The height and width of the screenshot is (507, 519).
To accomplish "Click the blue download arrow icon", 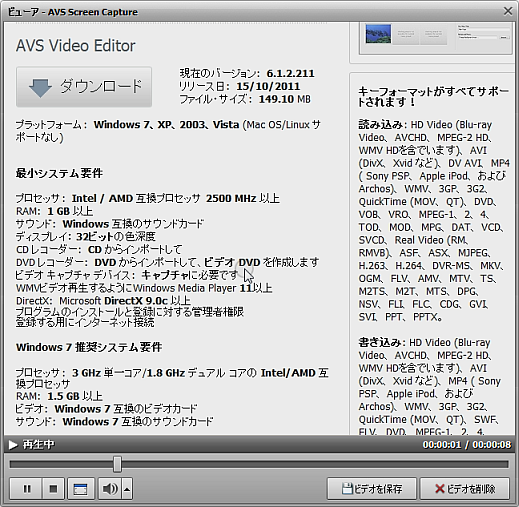I will 40,88.
